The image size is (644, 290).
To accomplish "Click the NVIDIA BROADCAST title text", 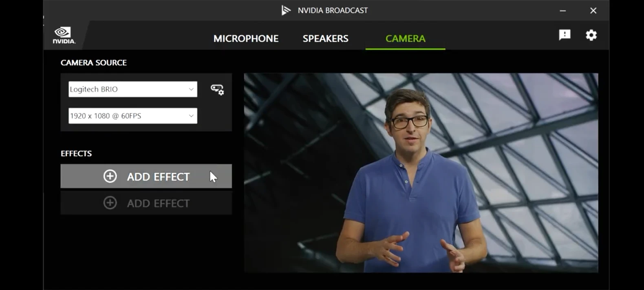I will (x=333, y=11).
